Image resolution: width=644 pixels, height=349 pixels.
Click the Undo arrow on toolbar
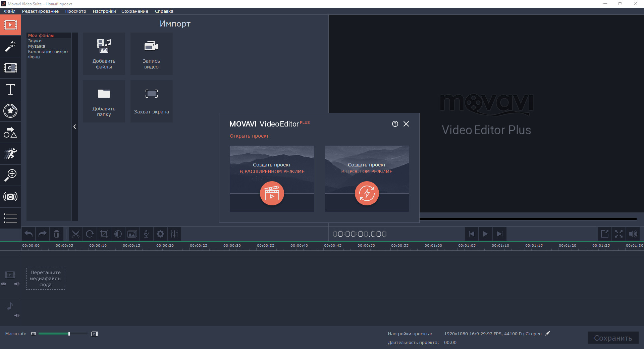point(29,234)
